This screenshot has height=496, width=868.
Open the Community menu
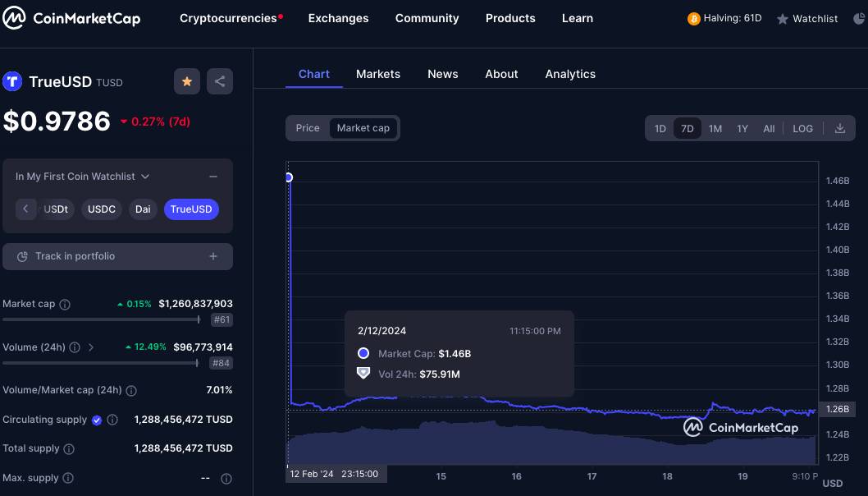coord(427,18)
